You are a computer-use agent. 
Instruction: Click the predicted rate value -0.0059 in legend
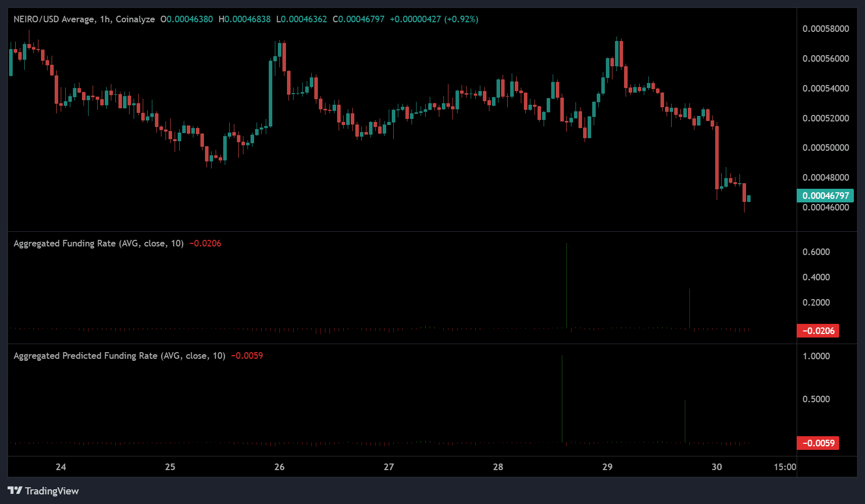click(247, 356)
